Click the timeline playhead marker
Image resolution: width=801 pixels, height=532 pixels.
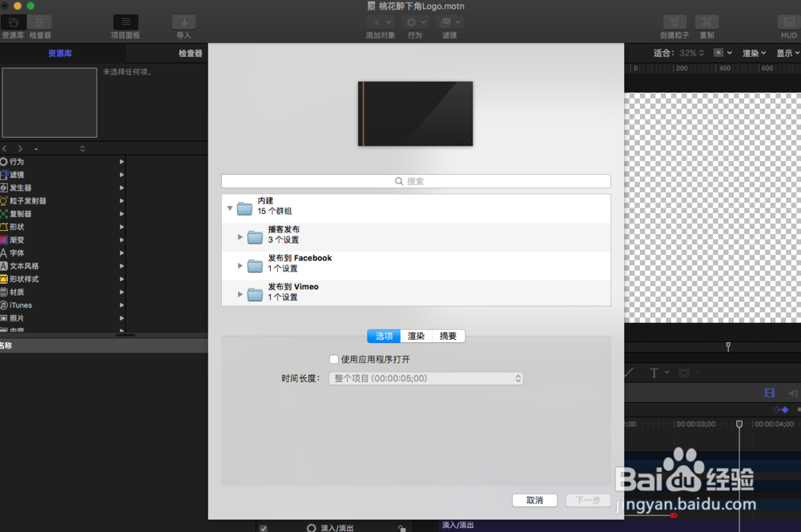click(739, 424)
